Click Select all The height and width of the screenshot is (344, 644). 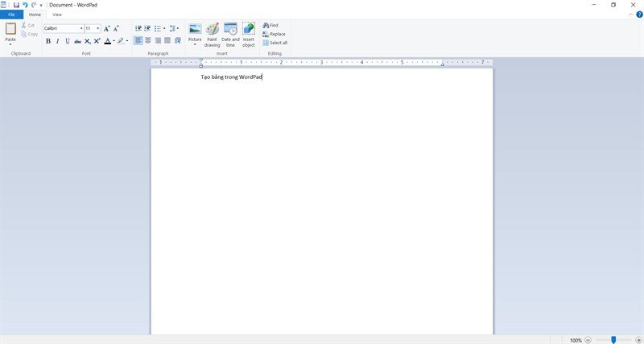point(275,43)
